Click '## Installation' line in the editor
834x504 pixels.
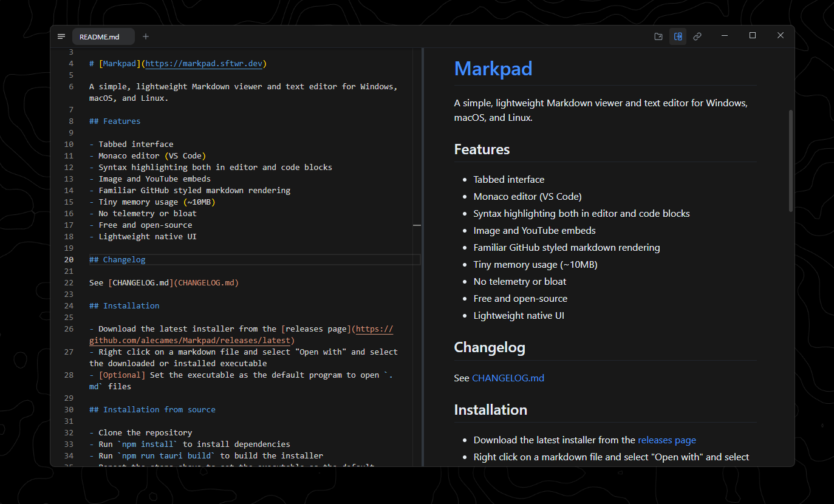click(x=125, y=305)
